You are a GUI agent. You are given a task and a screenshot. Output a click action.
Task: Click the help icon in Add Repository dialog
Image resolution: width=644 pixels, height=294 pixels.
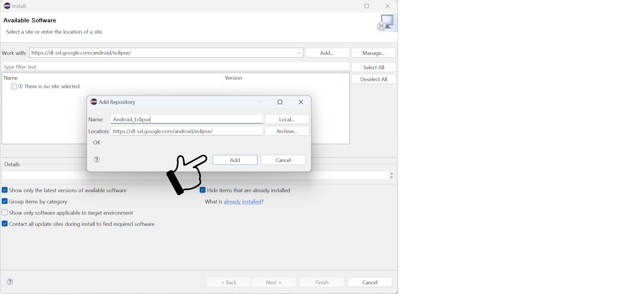(x=97, y=159)
